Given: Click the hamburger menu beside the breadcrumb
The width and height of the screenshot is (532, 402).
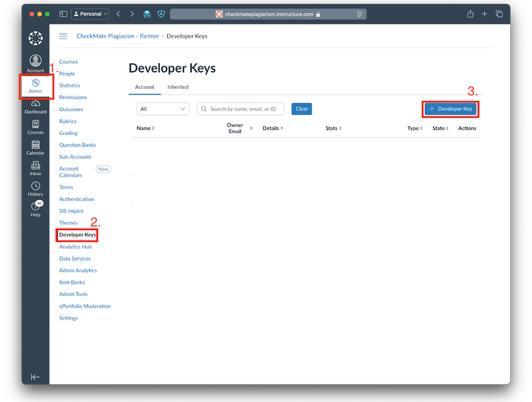Looking at the screenshot, I should click(62, 36).
